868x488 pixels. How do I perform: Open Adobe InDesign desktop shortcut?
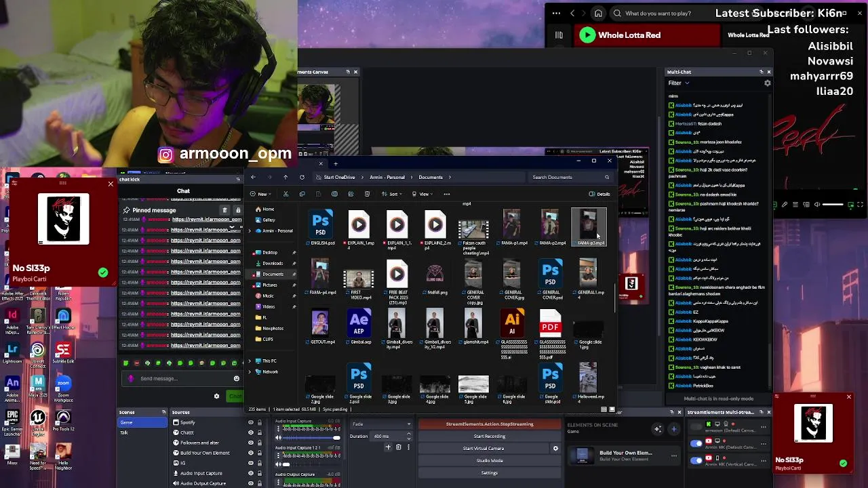[x=12, y=319]
